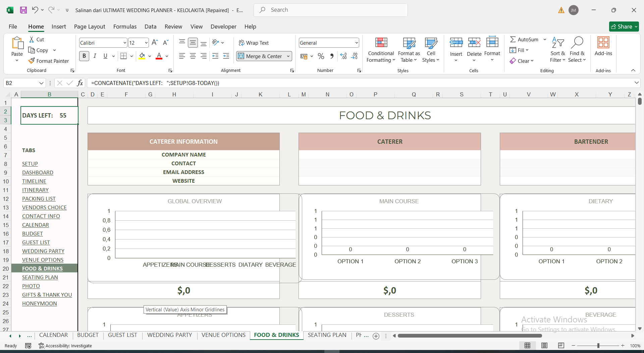Apply the yellow fill color
The height and width of the screenshot is (353, 644).
142,56
